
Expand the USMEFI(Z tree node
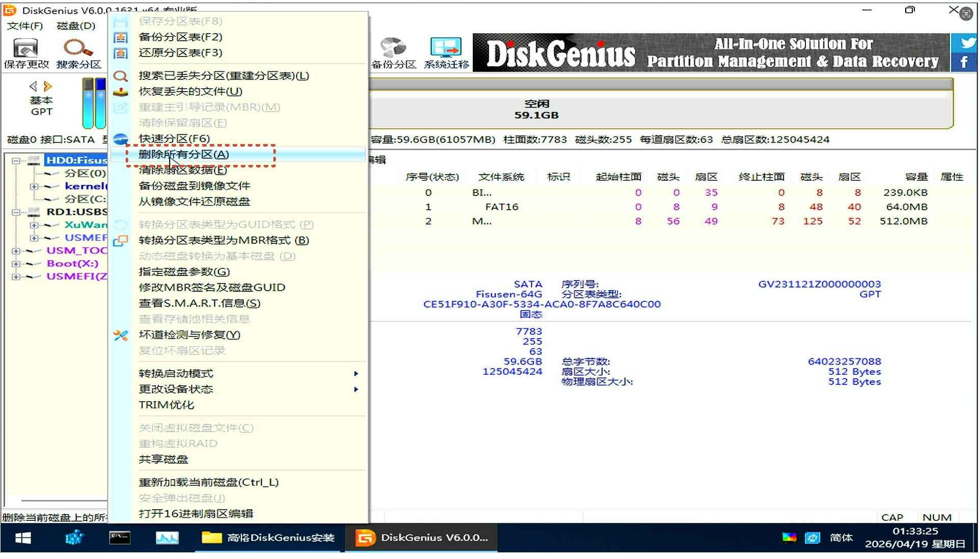[x=16, y=276]
